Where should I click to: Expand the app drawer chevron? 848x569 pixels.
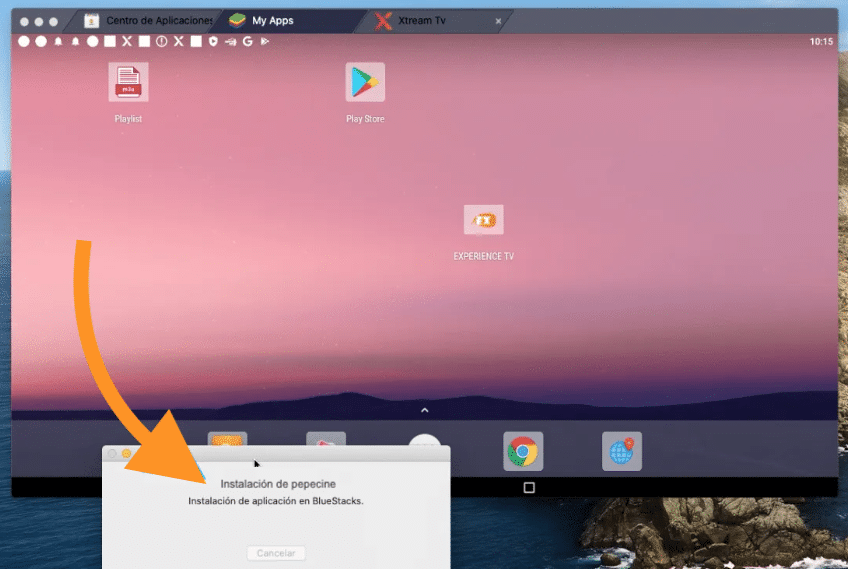[x=424, y=410]
